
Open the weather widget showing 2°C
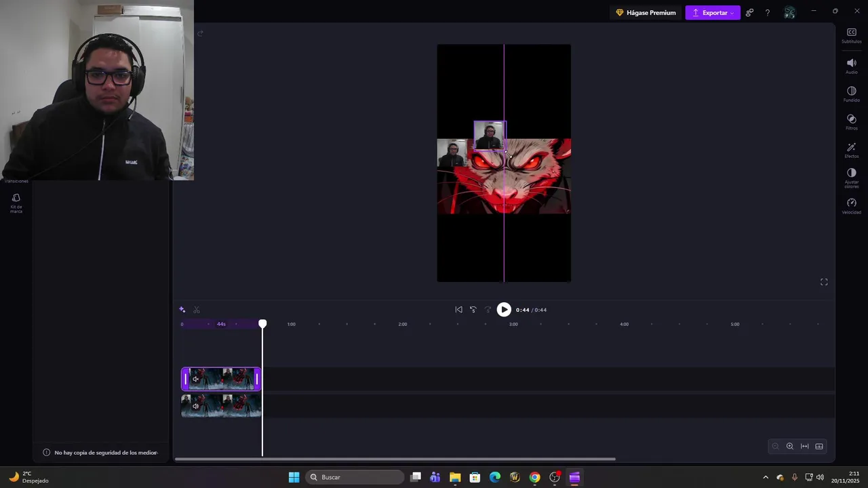(x=28, y=477)
